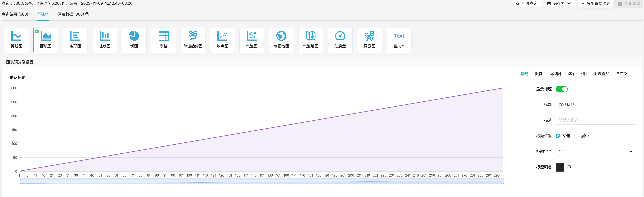
Task: Click the 收藏查询 button
Action: [527, 3]
